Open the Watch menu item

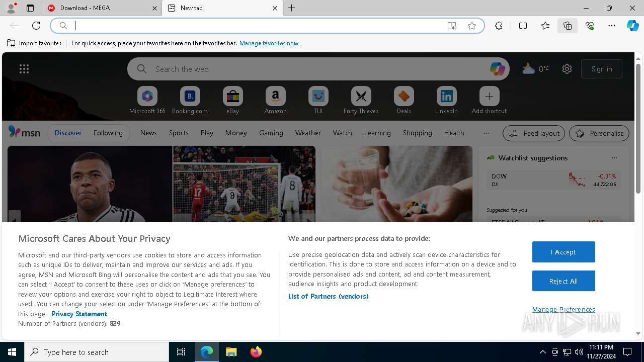[x=343, y=133]
